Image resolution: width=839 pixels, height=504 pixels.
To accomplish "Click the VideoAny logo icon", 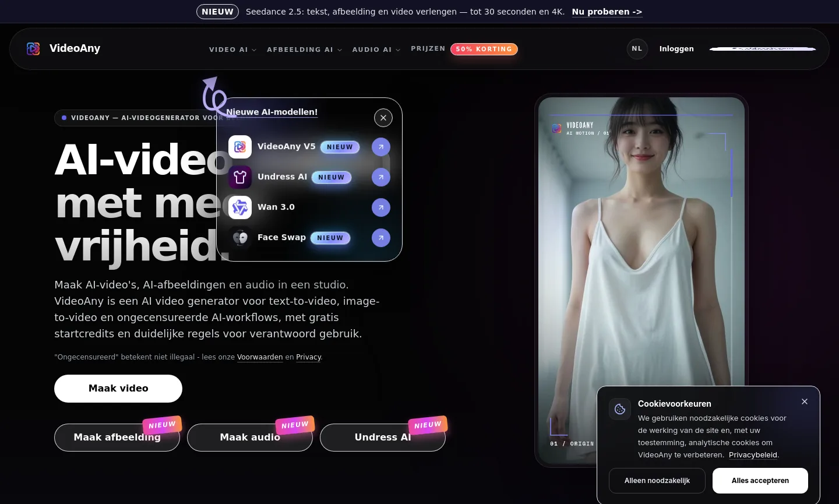I will tap(33, 48).
